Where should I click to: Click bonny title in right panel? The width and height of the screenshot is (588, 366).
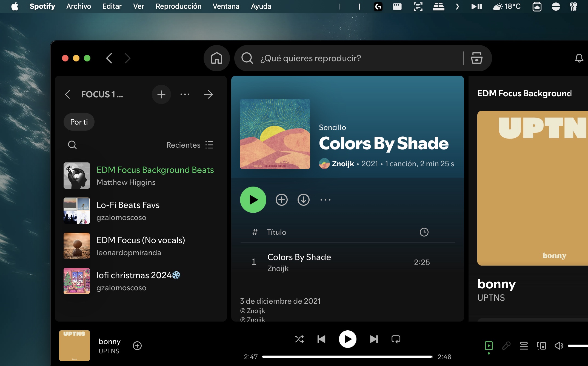tap(496, 284)
